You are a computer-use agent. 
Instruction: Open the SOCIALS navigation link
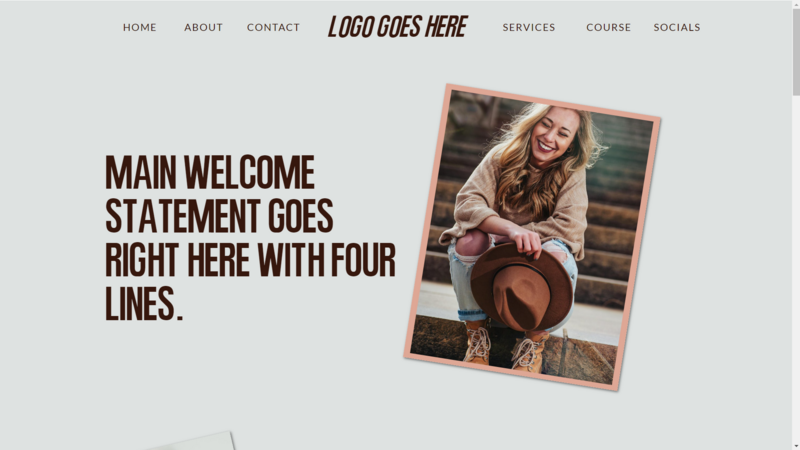(x=677, y=27)
